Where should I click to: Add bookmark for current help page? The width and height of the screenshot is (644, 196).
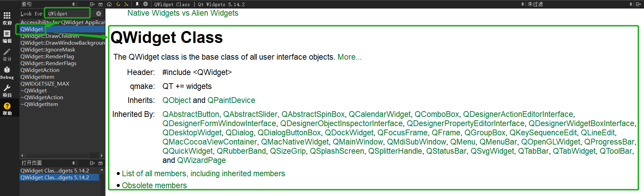click(137, 4)
